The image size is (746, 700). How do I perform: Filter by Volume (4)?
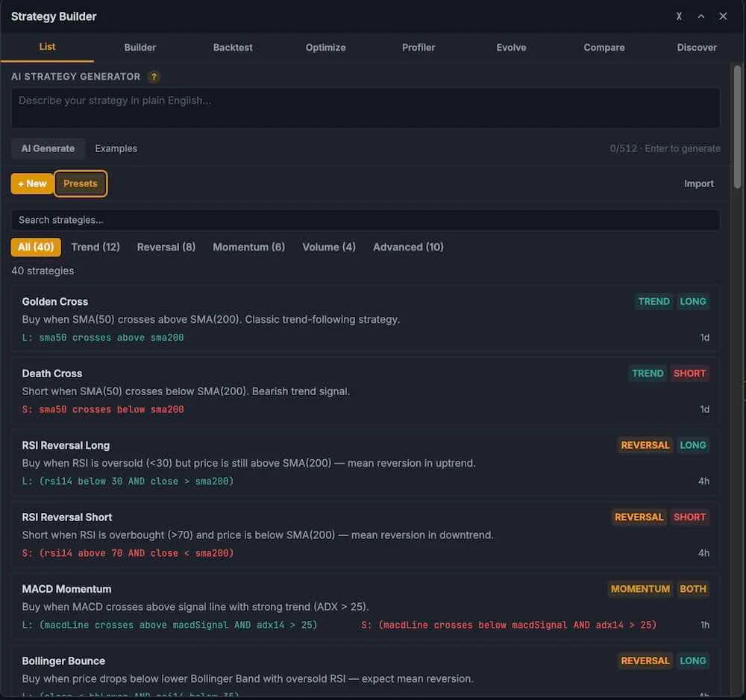pyautogui.click(x=329, y=247)
